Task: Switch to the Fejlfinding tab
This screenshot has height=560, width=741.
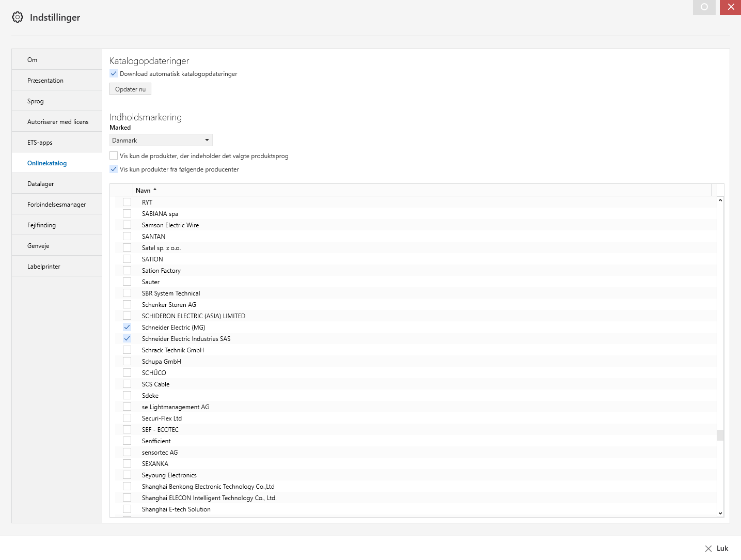Action: [x=57, y=225]
